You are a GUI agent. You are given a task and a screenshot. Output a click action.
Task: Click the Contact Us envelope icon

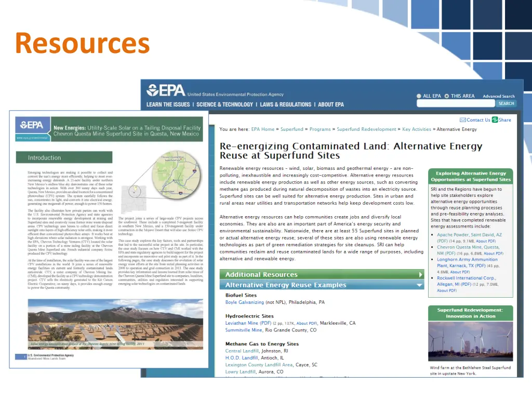pyautogui.click(x=462, y=120)
